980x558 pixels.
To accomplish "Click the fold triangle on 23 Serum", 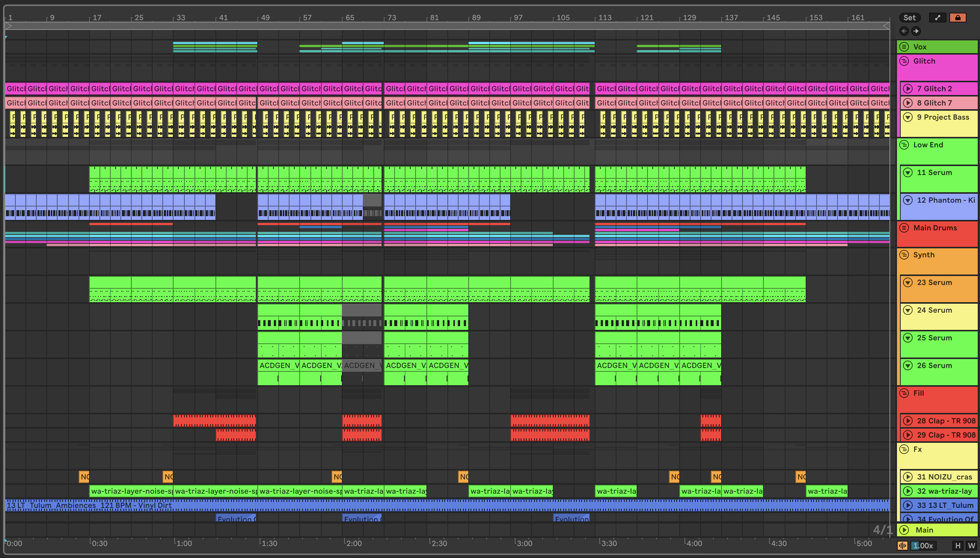I will tap(908, 282).
